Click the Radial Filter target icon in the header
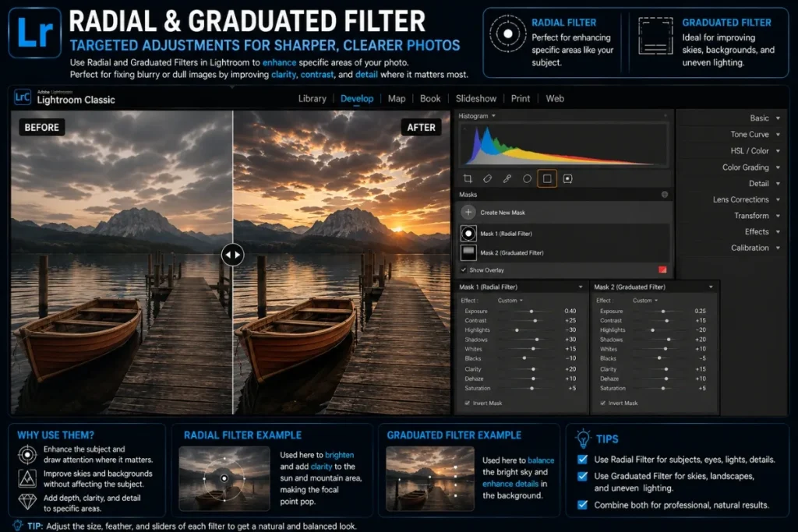The image size is (798, 532). (507, 33)
